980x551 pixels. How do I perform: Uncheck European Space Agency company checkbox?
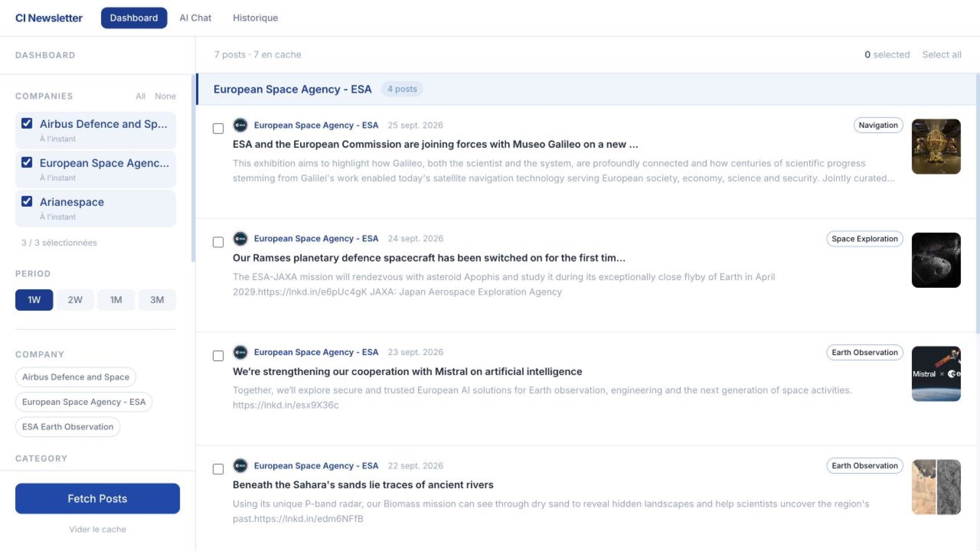coord(27,162)
